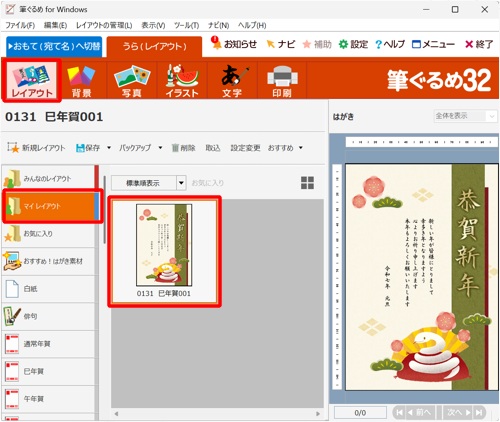Select おすすめ！はがき素材 category
The height and width of the screenshot is (422, 500).
pyautogui.click(x=49, y=261)
